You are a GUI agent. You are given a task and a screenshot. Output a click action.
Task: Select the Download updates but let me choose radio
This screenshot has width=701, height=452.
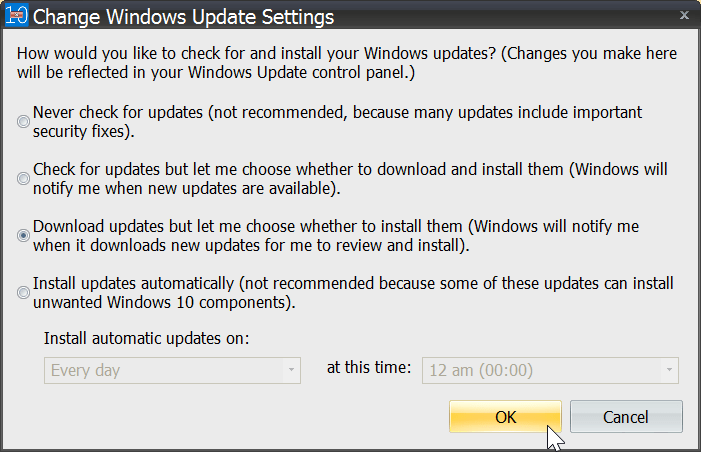point(23,235)
